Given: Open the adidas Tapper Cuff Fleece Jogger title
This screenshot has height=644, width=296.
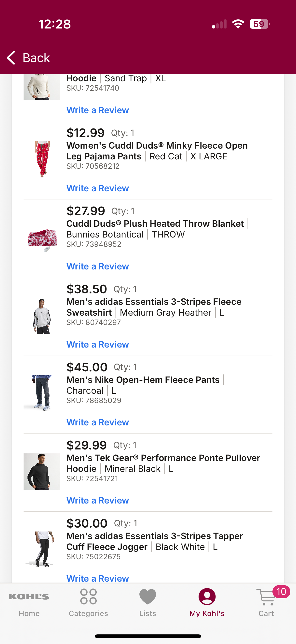Looking at the screenshot, I should 154,541.
